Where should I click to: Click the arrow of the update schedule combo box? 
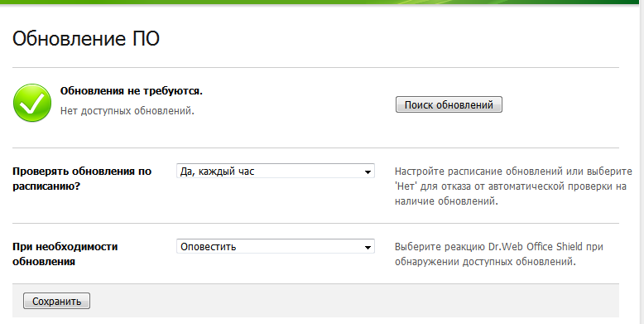[x=368, y=172]
